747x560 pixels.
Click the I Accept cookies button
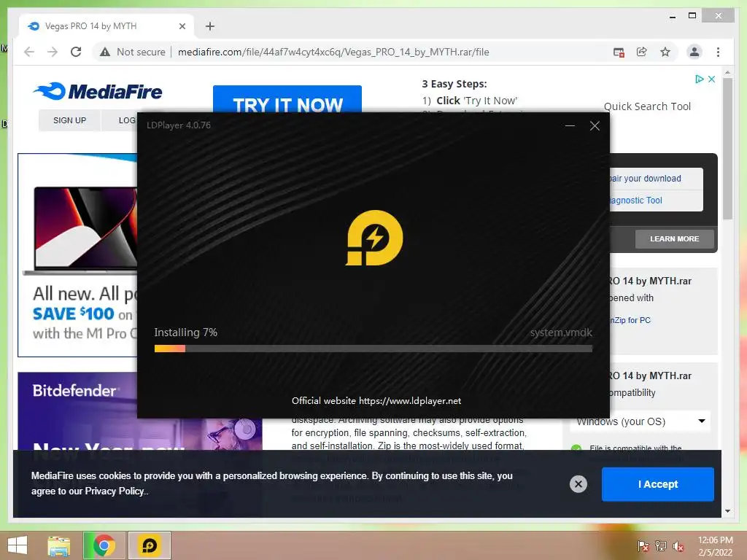click(657, 484)
